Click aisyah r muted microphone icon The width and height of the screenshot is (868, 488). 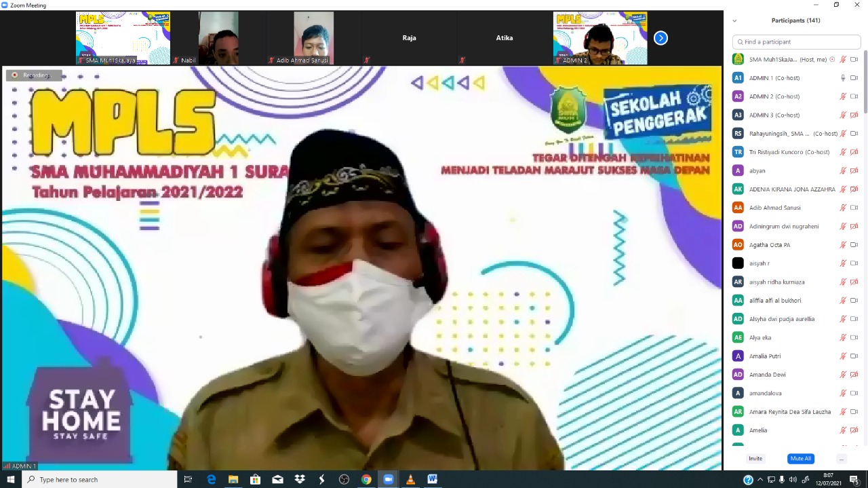pyautogui.click(x=843, y=263)
